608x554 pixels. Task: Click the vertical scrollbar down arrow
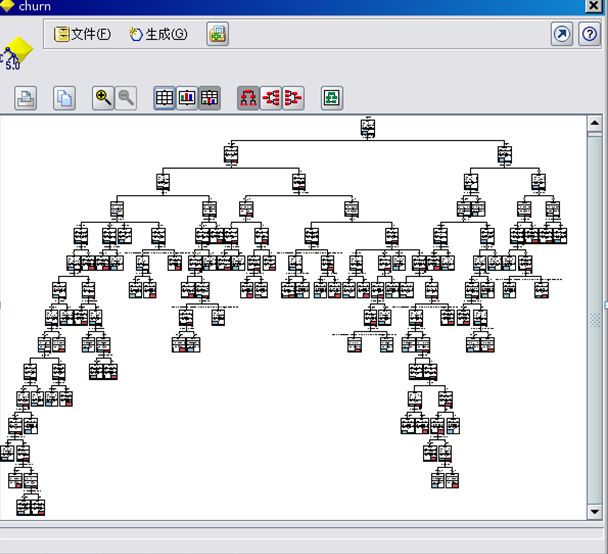coord(594,512)
